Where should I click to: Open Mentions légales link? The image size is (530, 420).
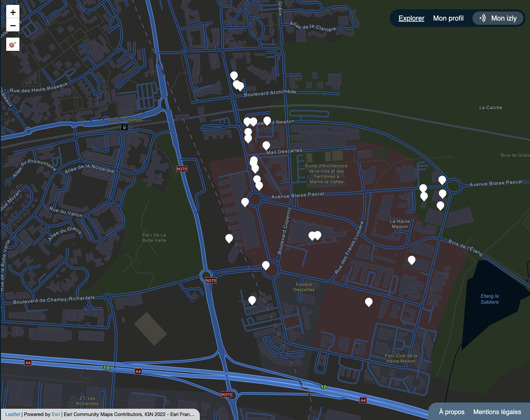point(497,412)
